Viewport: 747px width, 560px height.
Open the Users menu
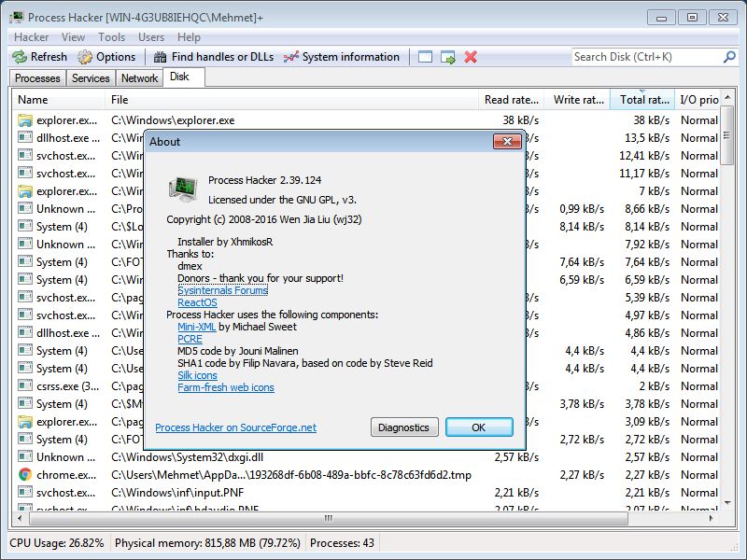(x=151, y=37)
